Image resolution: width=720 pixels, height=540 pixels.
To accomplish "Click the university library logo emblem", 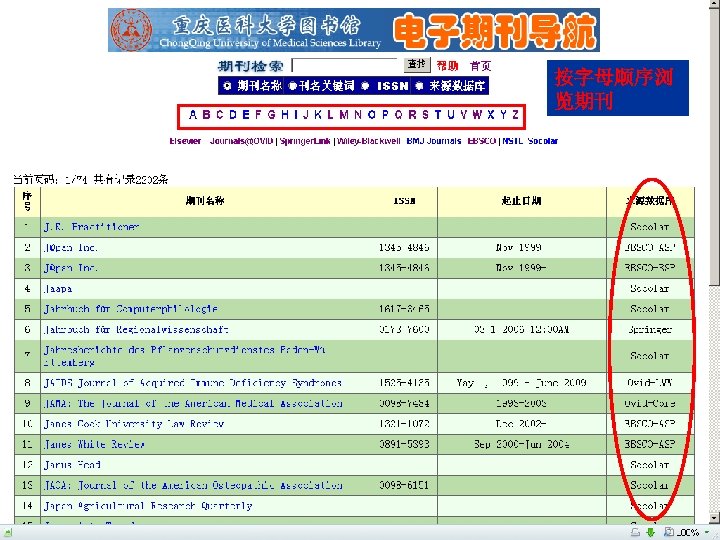I will click(x=131, y=30).
